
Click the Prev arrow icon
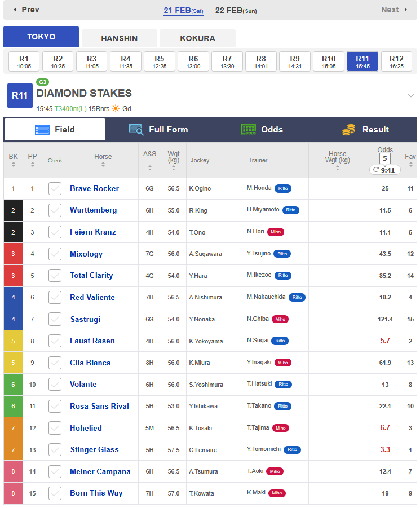click(x=15, y=10)
